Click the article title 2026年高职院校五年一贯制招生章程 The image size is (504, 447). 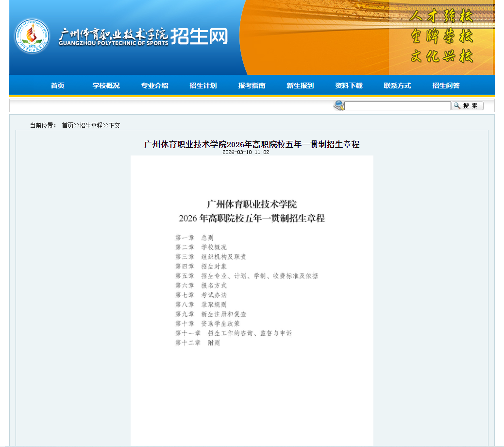(252, 145)
